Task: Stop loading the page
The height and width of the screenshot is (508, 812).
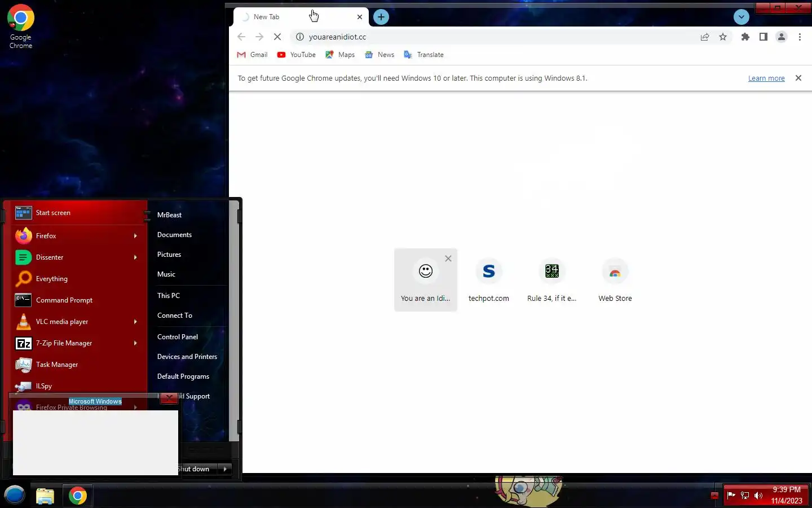Action: [277, 37]
